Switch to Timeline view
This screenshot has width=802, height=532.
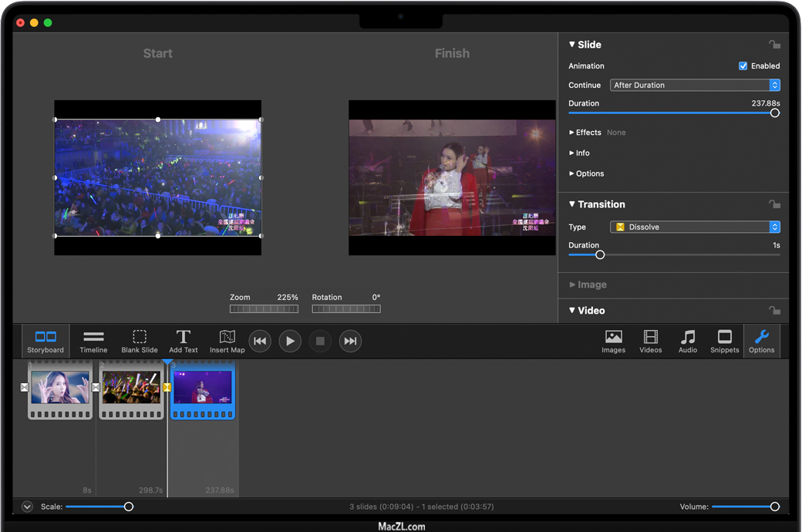[x=93, y=341]
